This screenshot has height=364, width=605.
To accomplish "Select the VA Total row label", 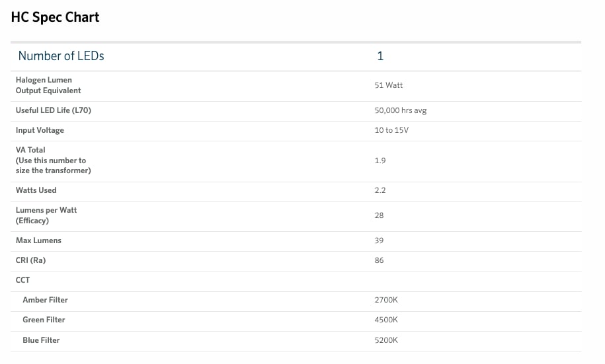I will click(54, 160).
